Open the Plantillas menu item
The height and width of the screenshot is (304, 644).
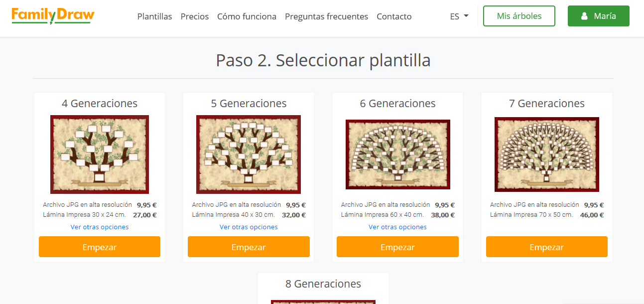pyautogui.click(x=154, y=16)
